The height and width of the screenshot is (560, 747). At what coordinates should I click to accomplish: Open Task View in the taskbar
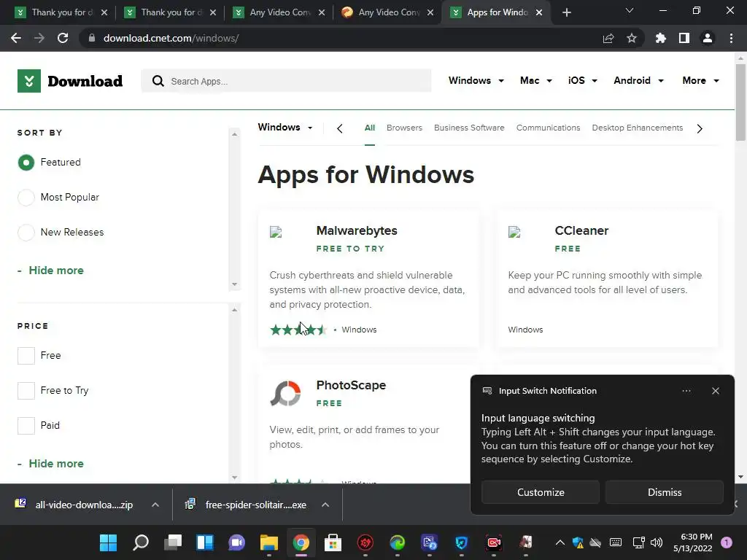(173, 542)
